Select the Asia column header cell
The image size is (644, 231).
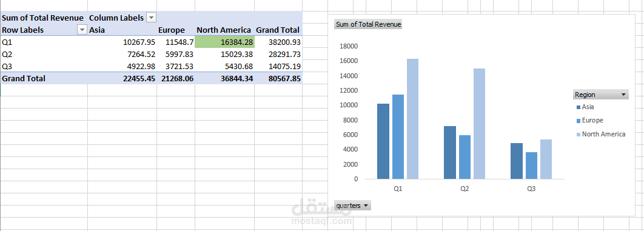point(122,30)
